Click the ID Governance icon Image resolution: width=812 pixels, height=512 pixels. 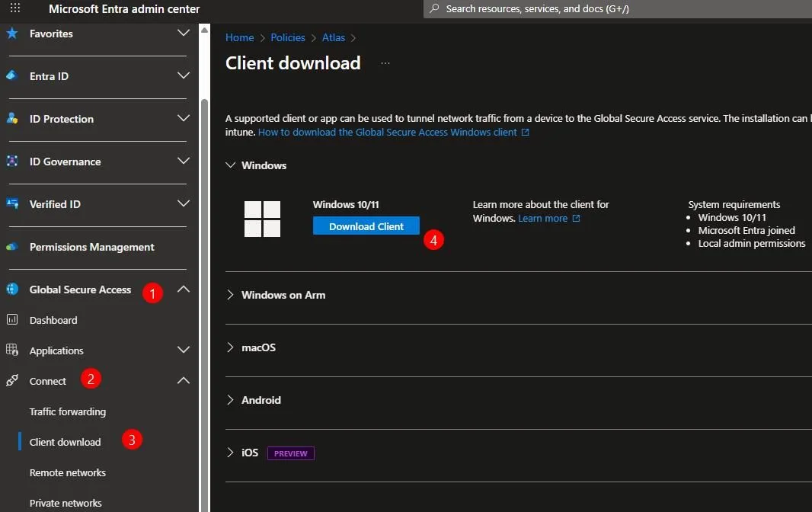click(12, 161)
